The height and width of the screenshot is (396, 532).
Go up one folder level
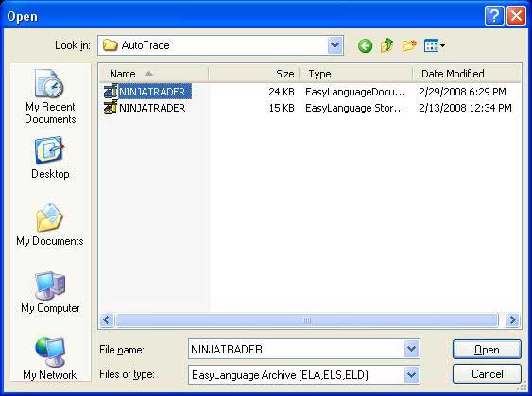pos(386,45)
